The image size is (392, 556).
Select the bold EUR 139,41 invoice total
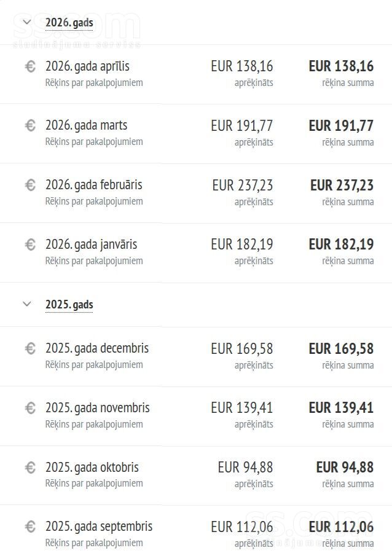click(341, 408)
